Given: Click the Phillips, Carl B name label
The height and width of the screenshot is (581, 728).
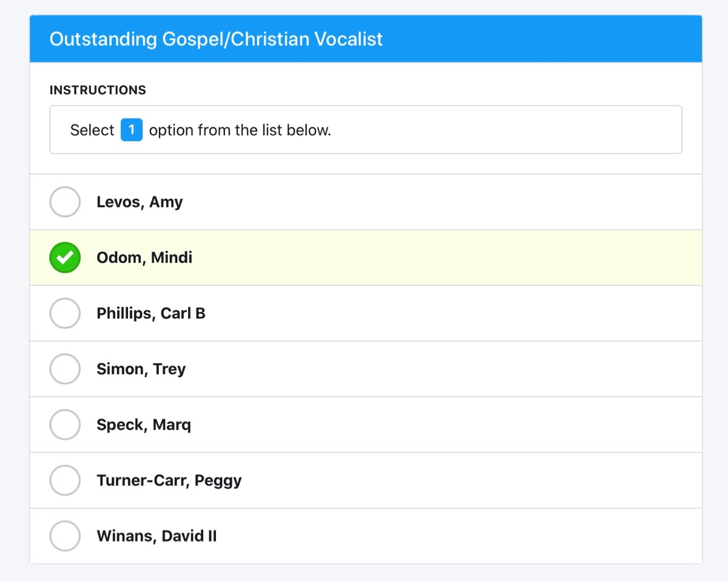Looking at the screenshot, I should [x=151, y=314].
